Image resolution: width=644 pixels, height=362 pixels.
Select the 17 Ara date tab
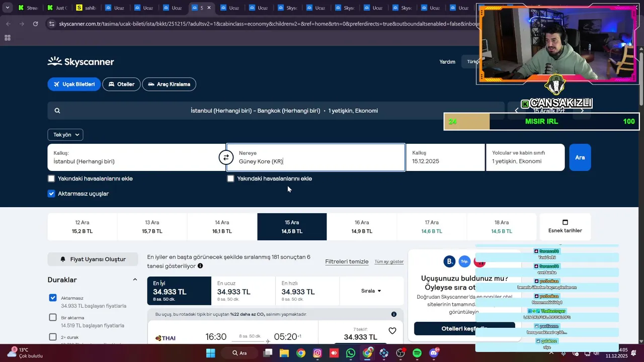coord(432,227)
